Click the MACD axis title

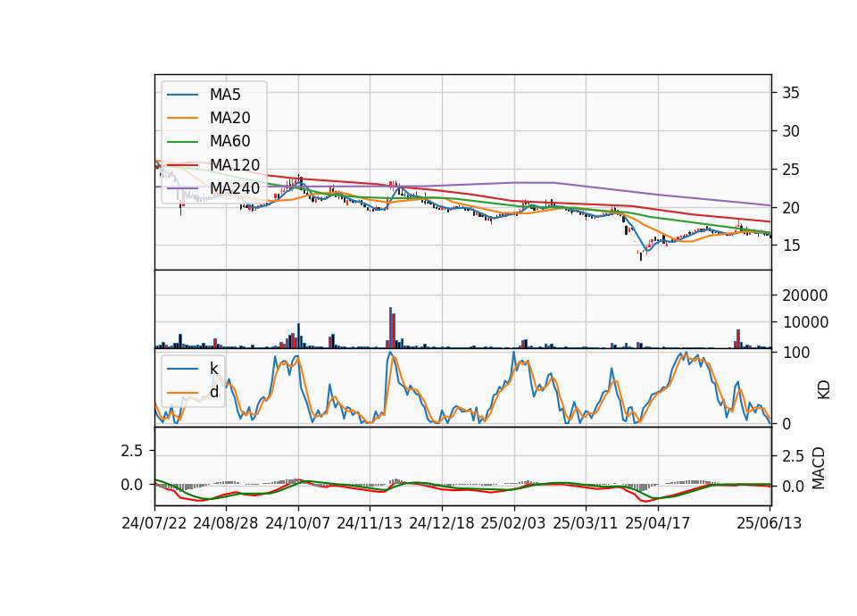(x=819, y=469)
